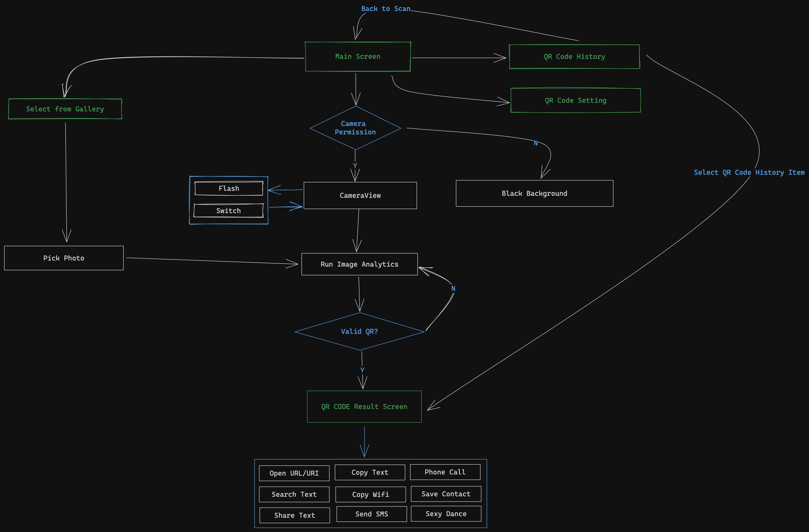809x532 pixels.
Task: Select the Valid QR? decision diamond
Action: 359,332
